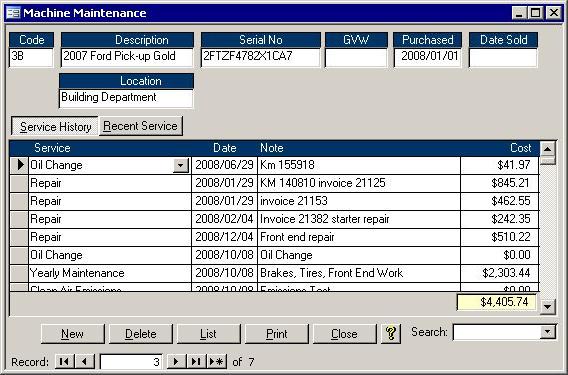568x375 pixels.
Task: Click Yearly Maintenance service cell
Action: point(110,274)
